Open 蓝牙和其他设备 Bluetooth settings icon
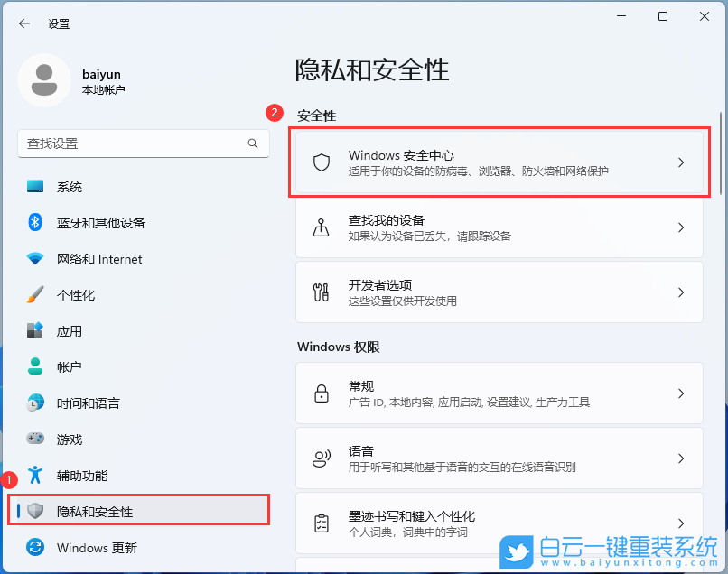 (33, 223)
